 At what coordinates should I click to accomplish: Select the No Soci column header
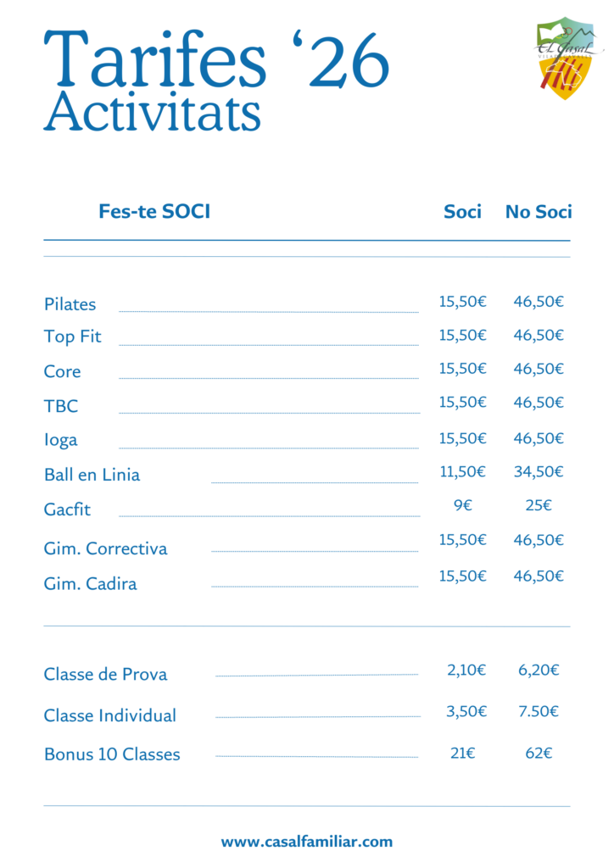[539, 212]
